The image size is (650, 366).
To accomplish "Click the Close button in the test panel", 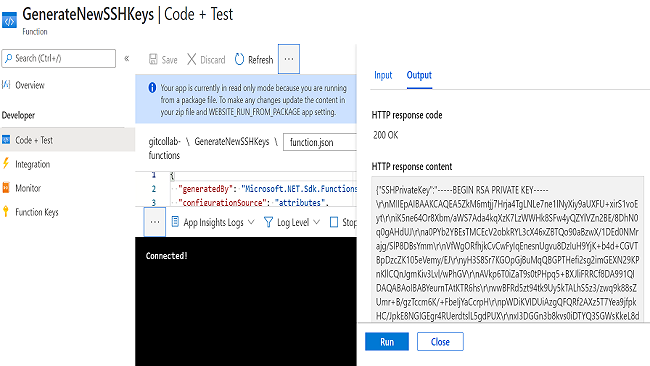I will coord(440,342).
